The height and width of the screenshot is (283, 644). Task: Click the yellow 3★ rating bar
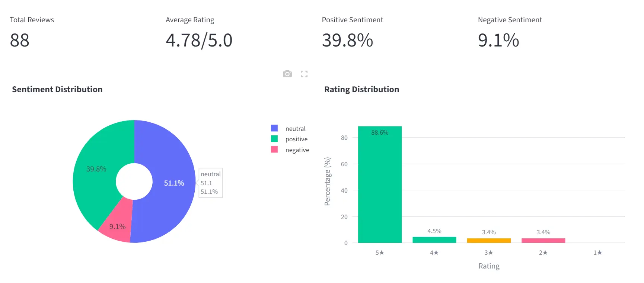[489, 240]
